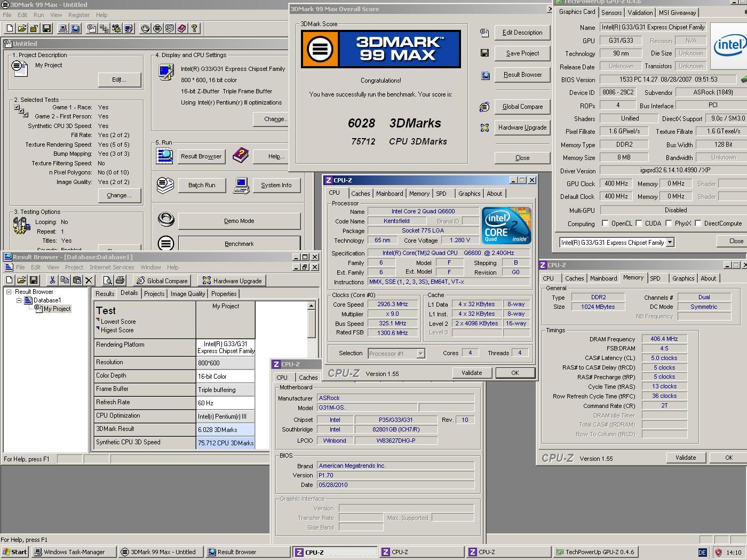Switch to Windows Task-Manager on taskbar

74,552
